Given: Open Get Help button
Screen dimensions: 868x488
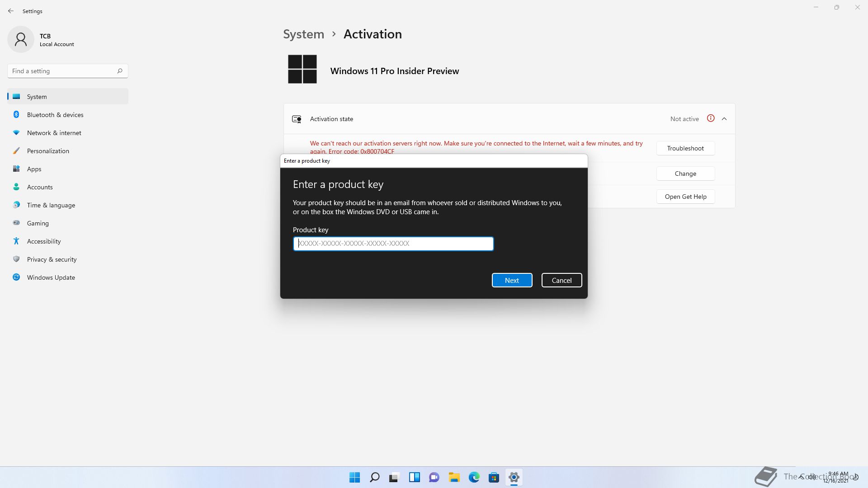Looking at the screenshot, I should tap(685, 197).
